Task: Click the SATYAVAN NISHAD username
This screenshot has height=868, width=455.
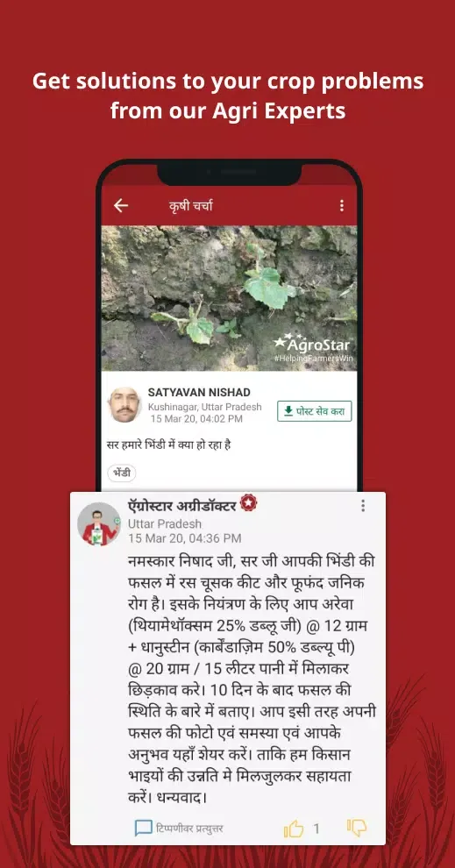Action: click(199, 393)
